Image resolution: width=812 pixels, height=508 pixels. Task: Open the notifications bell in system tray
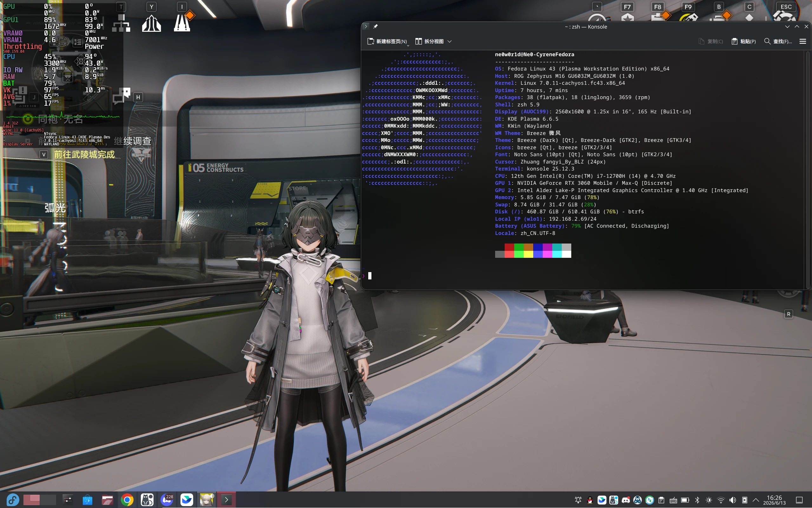tap(578, 500)
